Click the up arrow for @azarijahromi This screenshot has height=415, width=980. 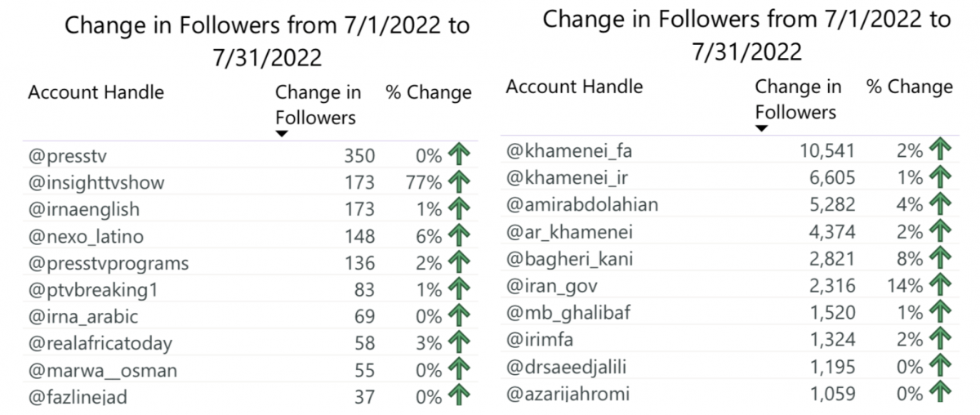click(941, 393)
